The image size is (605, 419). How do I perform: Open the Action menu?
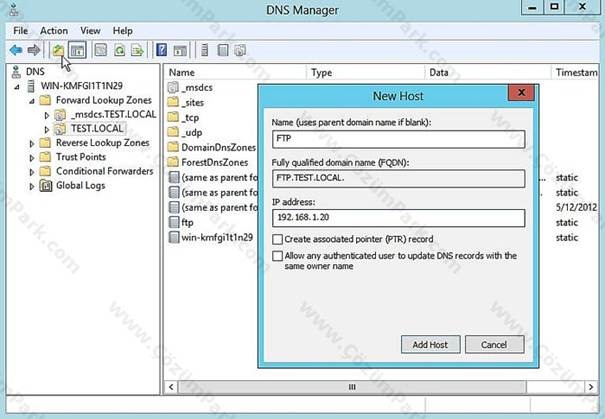click(x=54, y=31)
